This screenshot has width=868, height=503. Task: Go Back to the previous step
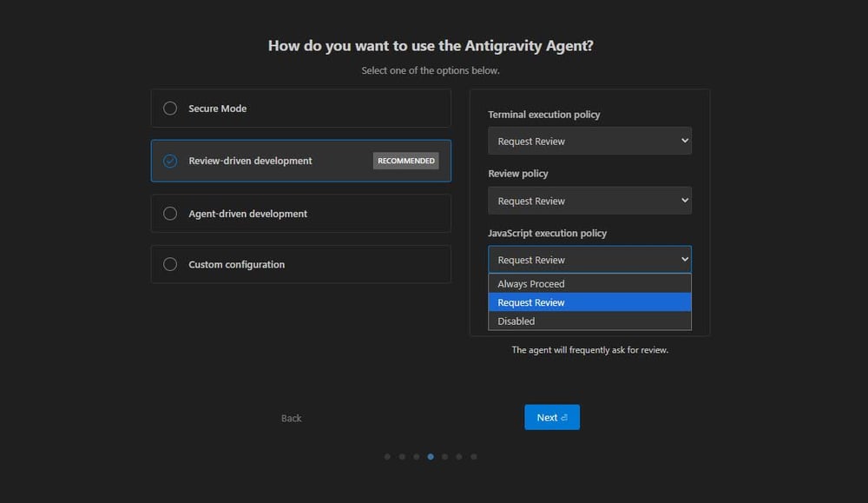click(291, 418)
